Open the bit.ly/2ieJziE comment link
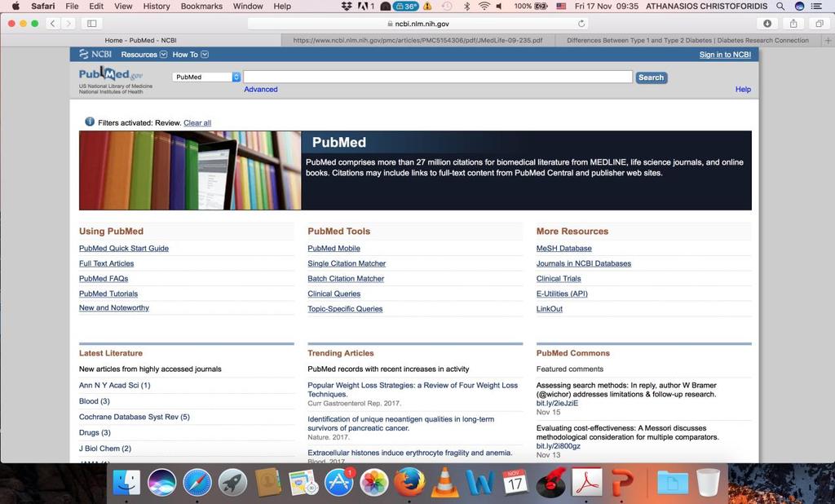The image size is (835, 504). [557, 404]
